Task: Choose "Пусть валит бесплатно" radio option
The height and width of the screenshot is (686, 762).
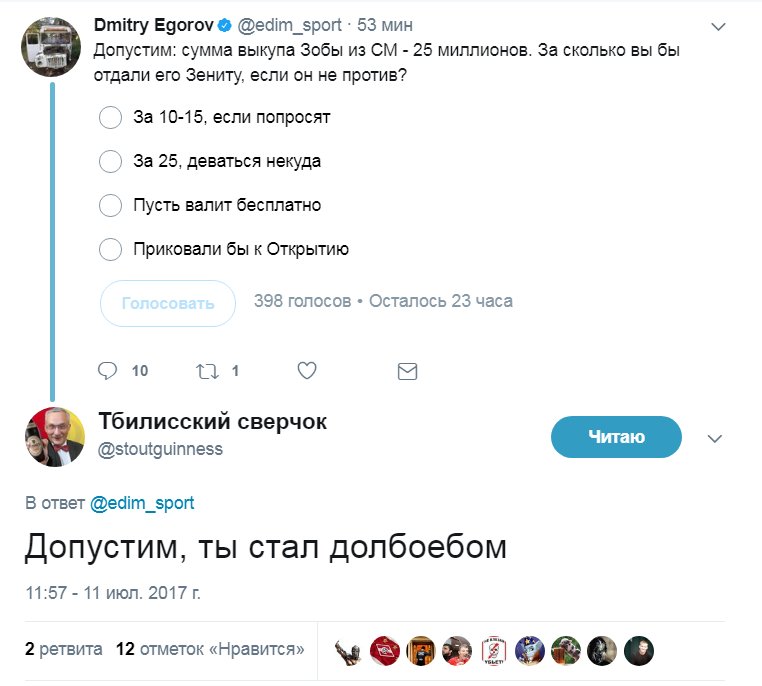Action: [110, 205]
